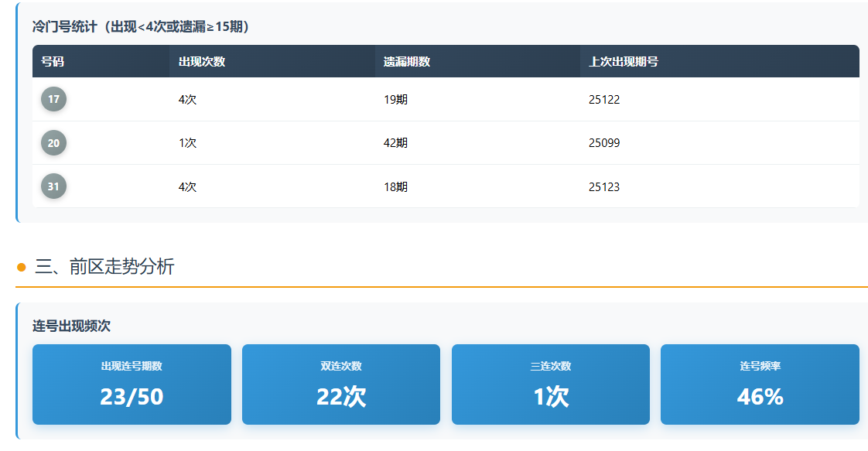
Task: Select the 42期 cell
Action: click(477, 143)
